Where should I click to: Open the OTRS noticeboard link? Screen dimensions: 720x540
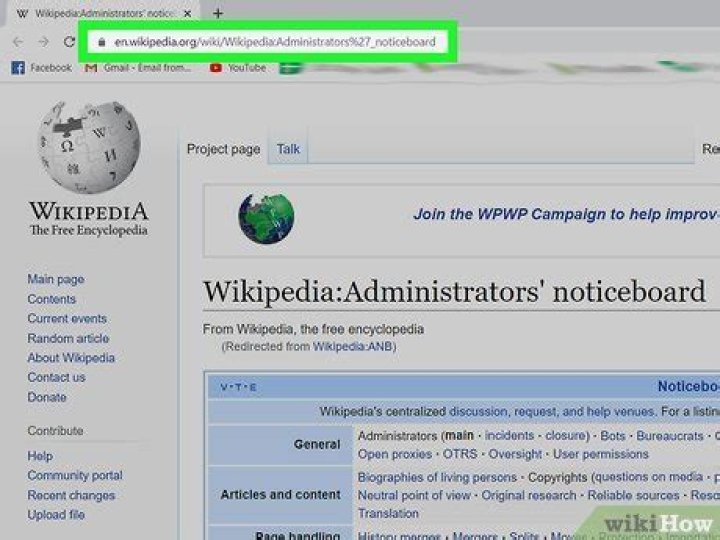pos(460,454)
